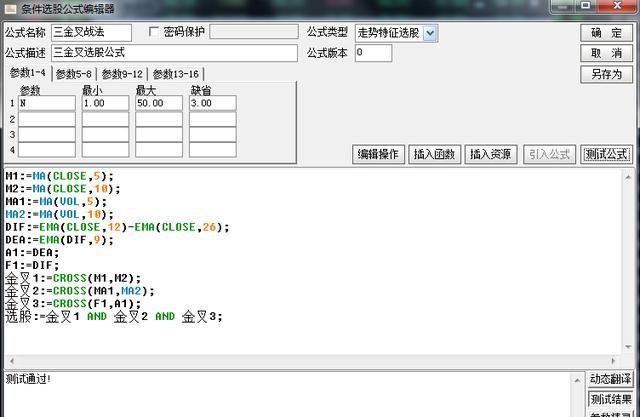The image size is (640, 417).
Task: Click code editor horizontal scroll left arrow
Action: click(x=12, y=361)
